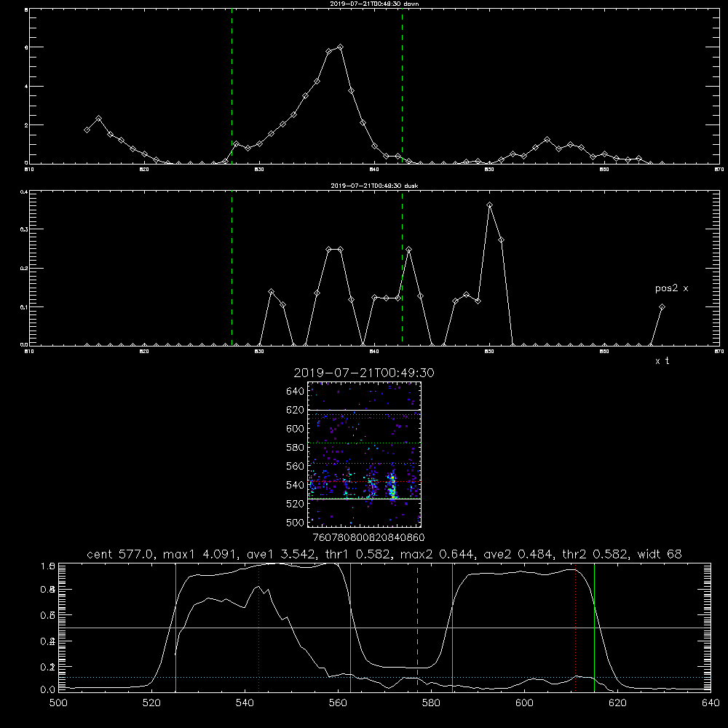Viewport: 728px width, 728px height.
Task: Click the 'widt 68' value
Action: [660, 554]
